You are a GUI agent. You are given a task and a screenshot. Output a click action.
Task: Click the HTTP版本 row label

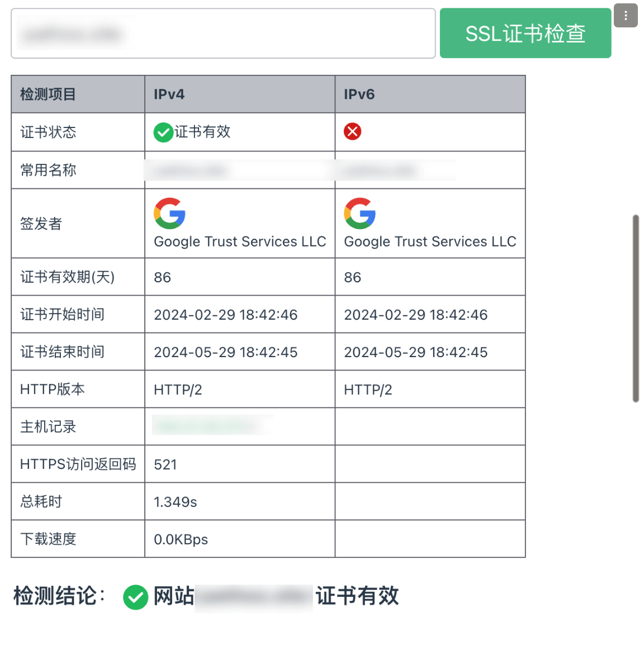pyautogui.click(x=52, y=389)
